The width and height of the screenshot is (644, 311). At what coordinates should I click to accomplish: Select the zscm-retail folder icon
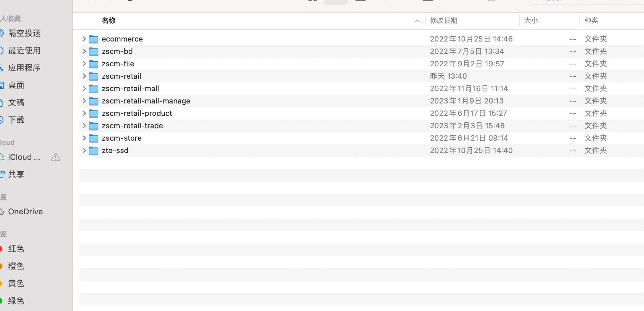(x=94, y=76)
